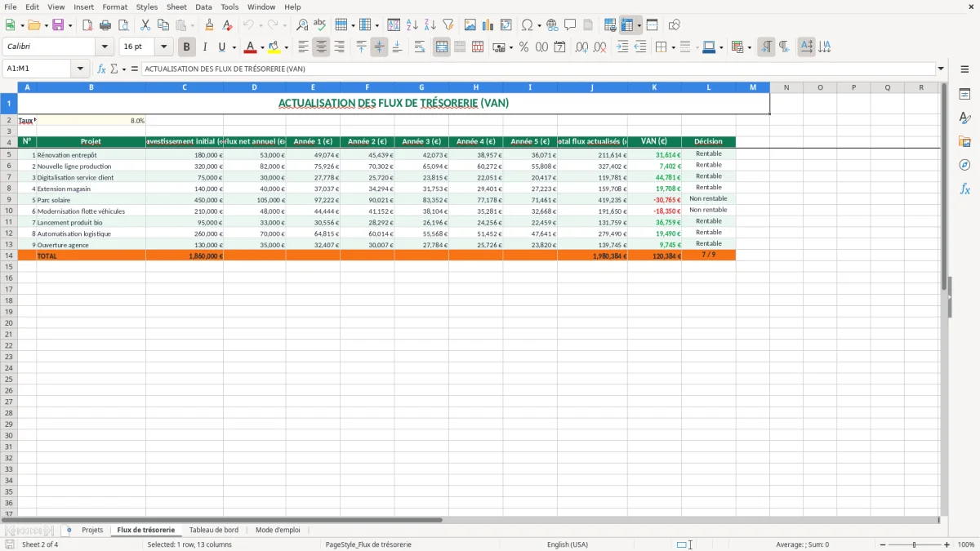Open the Define Print Area icon
This screenshot has width=980, height=551.
click(610, 25)
